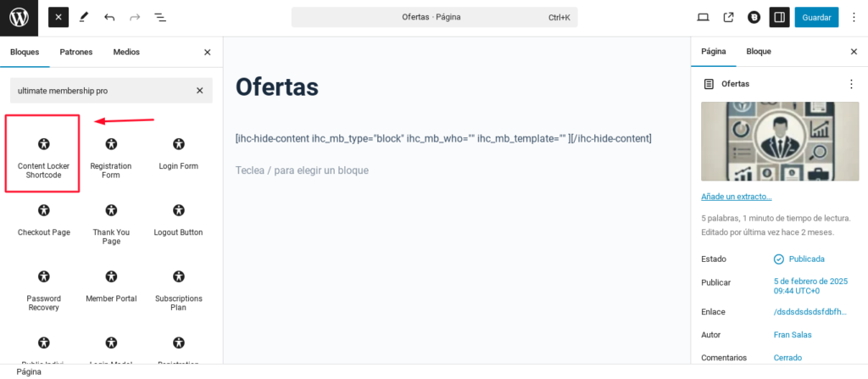
Task: Toggle the settings sidebar panel button
Action: [x=780, y=18]
